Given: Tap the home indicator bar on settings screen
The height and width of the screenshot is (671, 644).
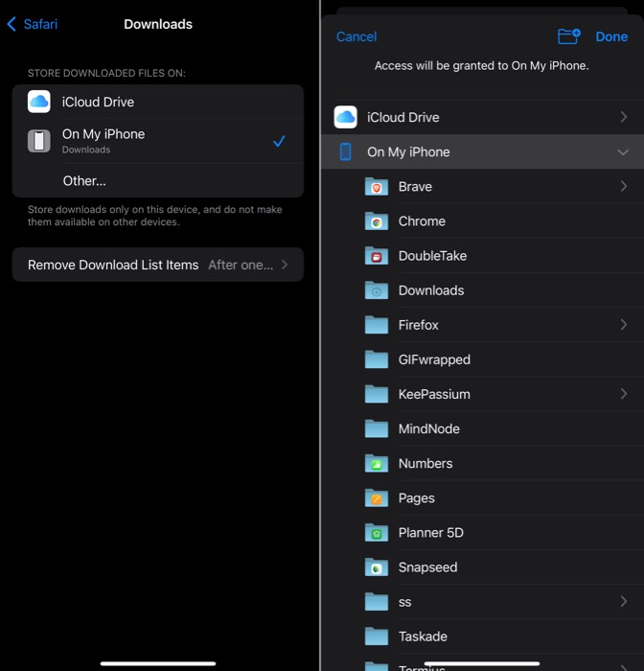Looking at the screenshot, I should click(x=158, y=663).
